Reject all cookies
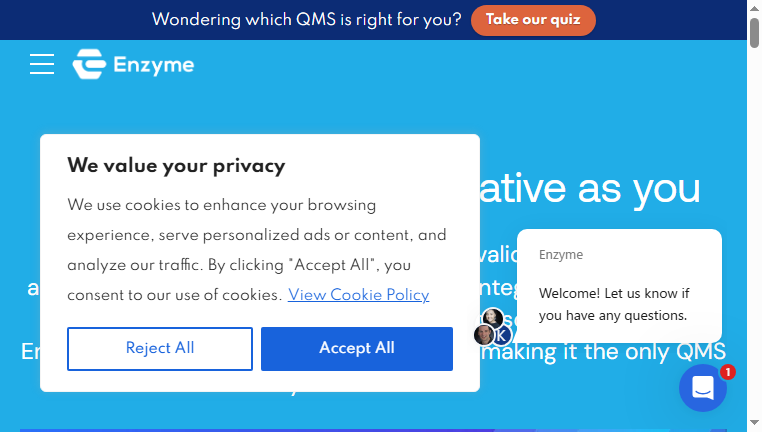 160,348
